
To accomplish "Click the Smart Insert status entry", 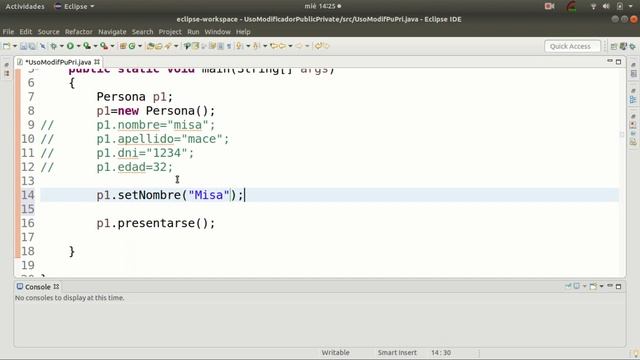I will (x=397, y=353).
